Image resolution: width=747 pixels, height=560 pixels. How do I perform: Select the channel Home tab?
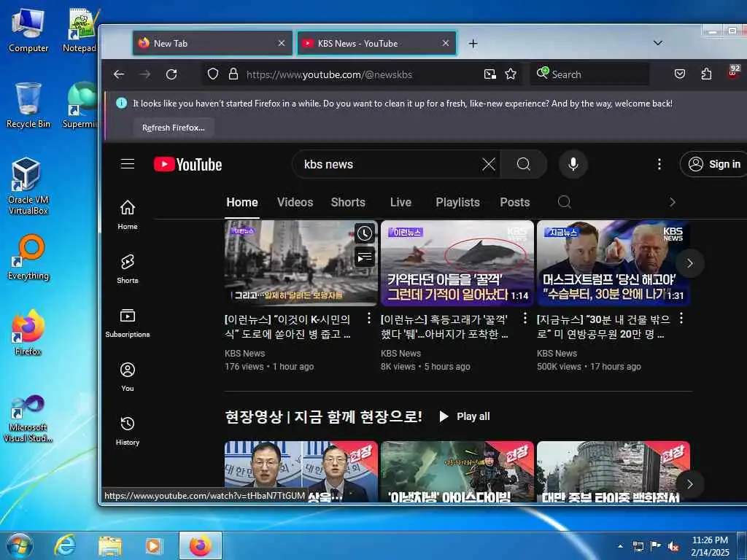(x=242, y=202)
